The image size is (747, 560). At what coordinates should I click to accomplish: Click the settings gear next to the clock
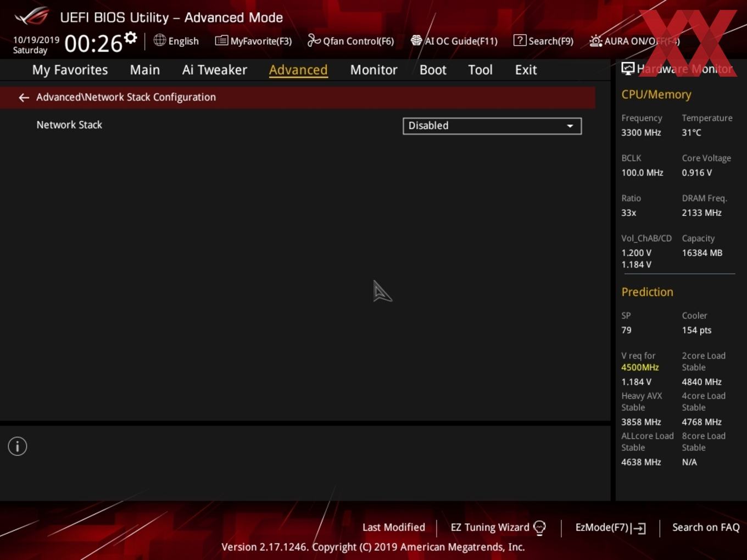tap(130, 38)
